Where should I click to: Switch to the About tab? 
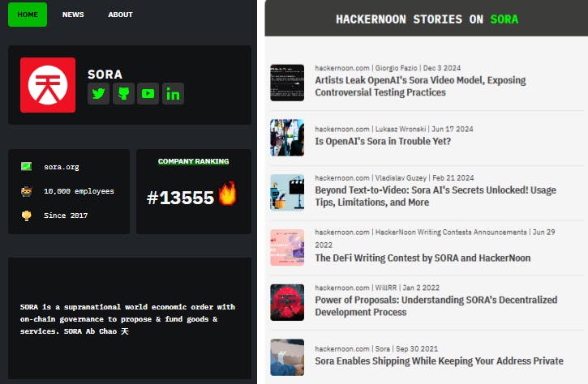[121, 15]
